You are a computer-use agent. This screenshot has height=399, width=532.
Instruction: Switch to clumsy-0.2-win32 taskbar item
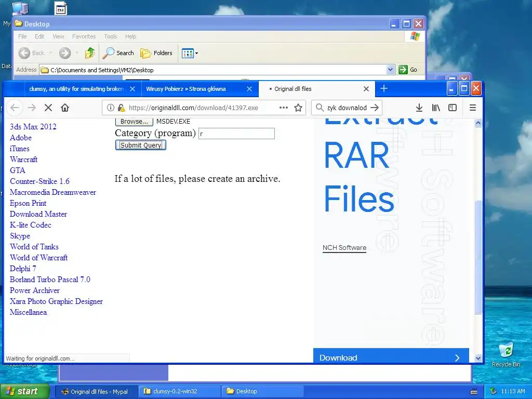point(180,391)
